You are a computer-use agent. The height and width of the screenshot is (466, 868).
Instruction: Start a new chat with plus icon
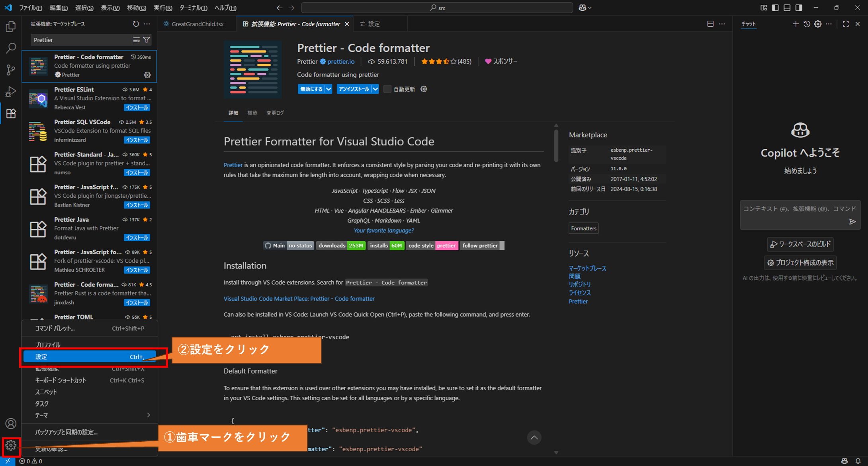click(x=796, y=24)
